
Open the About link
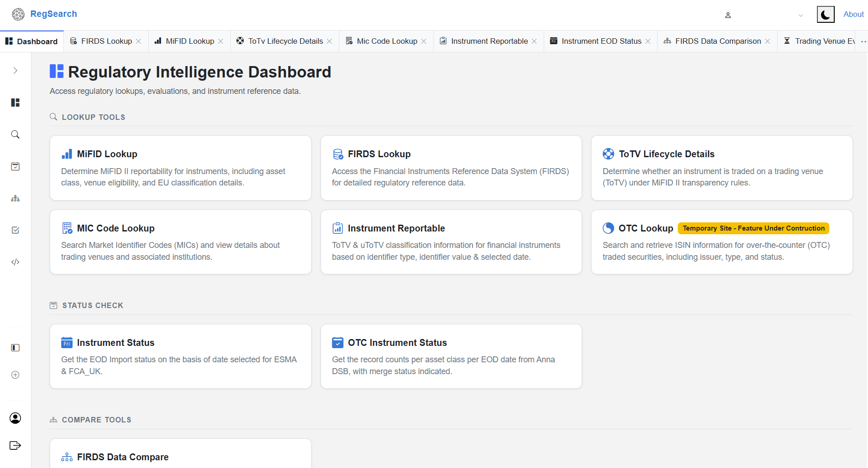853,14
